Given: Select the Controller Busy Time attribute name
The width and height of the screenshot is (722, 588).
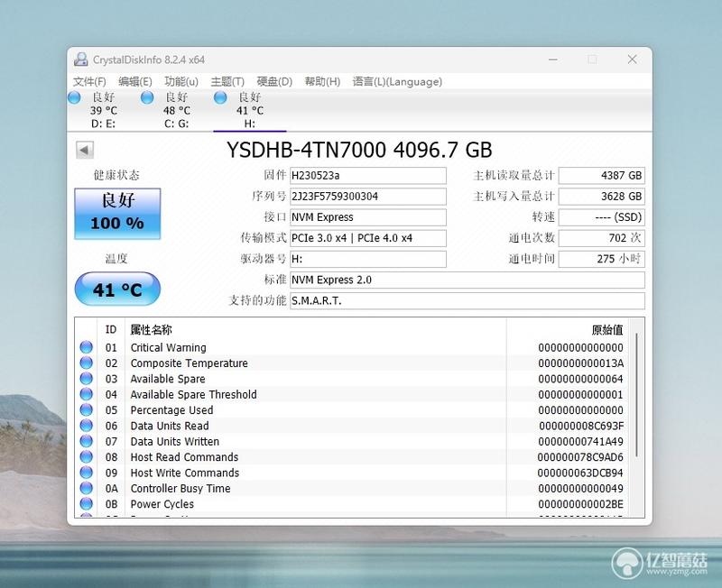Looking at the screenshot, I should coord(180,488).
